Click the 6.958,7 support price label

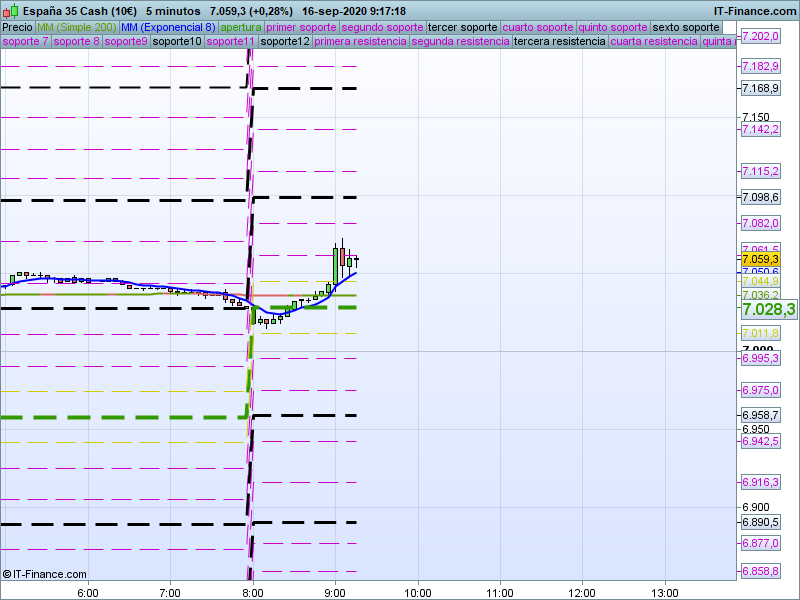(x=760, y=415)
